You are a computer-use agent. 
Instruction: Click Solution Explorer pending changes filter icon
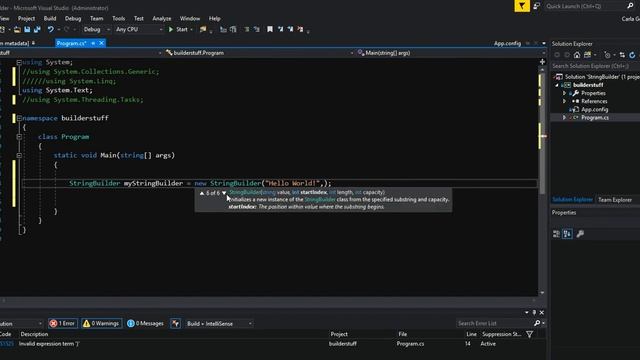click(607, 55)
